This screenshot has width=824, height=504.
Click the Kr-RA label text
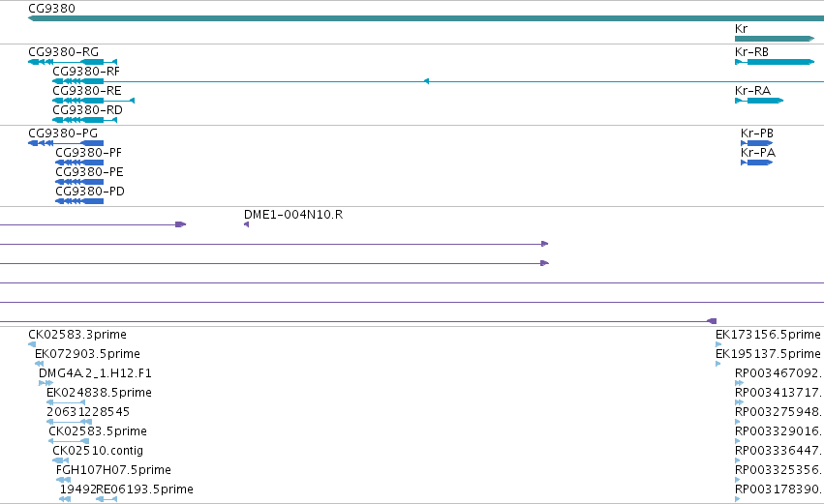point(752,91)
